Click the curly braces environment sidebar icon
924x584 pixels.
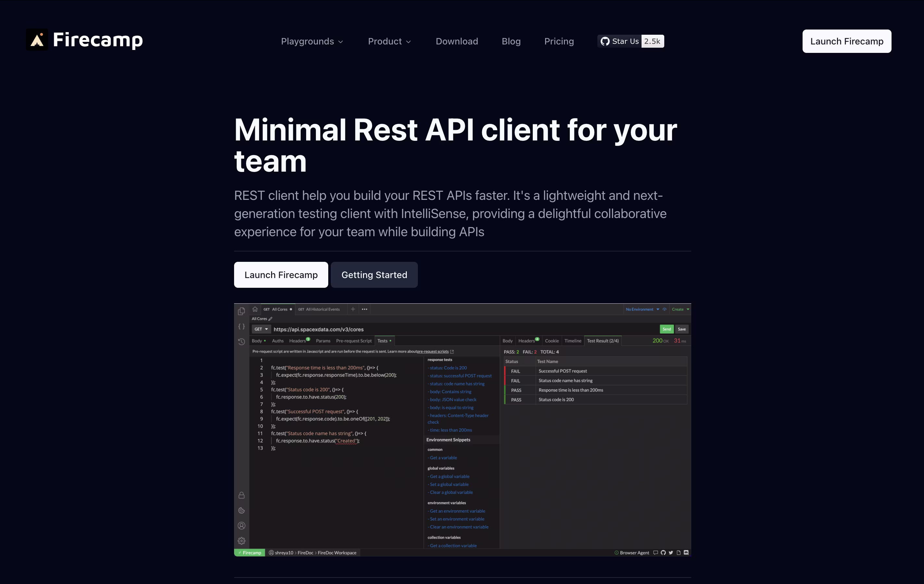241,326
